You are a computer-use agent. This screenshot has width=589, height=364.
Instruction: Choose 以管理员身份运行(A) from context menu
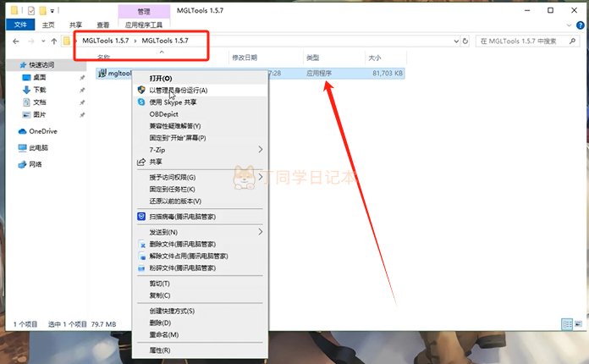click(201, 91)
